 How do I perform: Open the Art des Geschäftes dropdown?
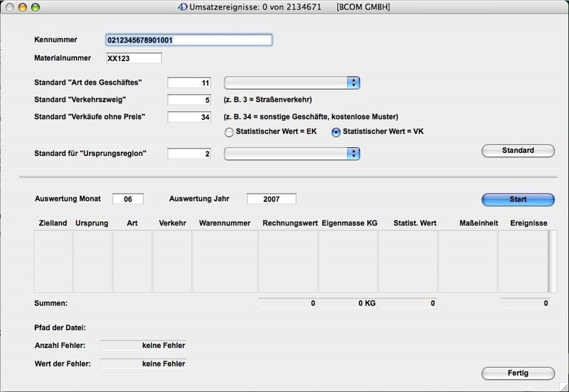coord(292,83)
